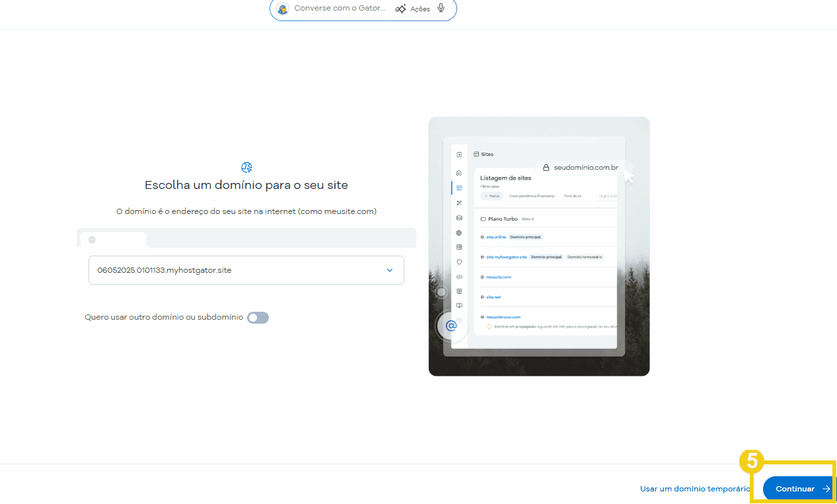Image resolution: width=837 pixels, height=504 pixels.
Task: Open the 'Usar um domínio temporário' link
Action: point(695,489)
